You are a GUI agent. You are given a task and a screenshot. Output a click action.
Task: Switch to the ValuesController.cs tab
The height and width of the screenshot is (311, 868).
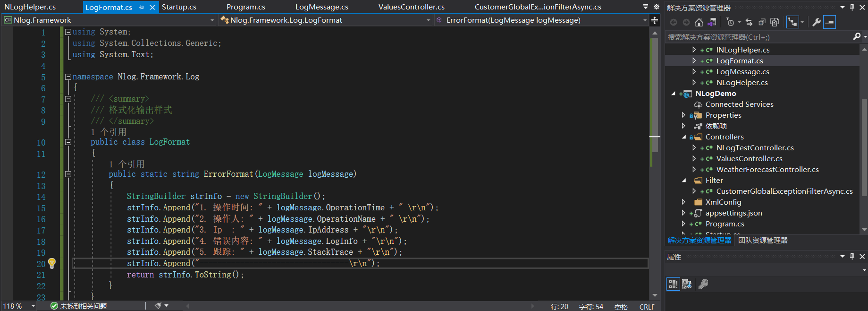411,7
